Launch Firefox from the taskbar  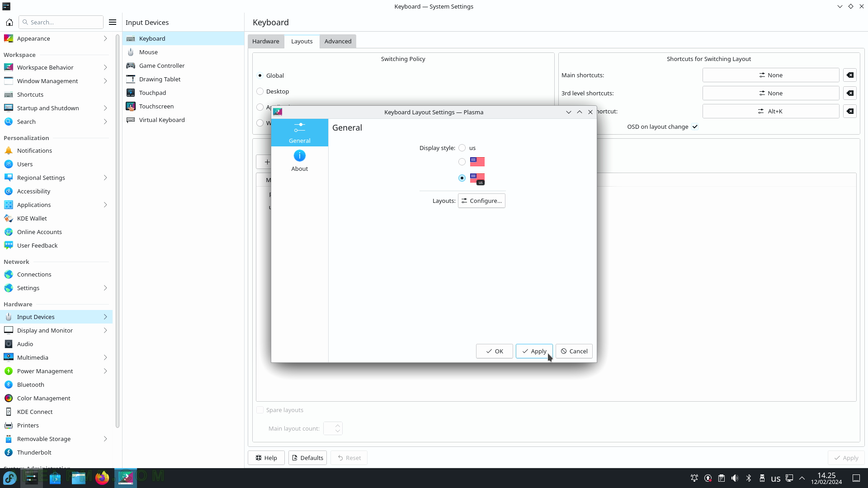[x=102, y=478]
